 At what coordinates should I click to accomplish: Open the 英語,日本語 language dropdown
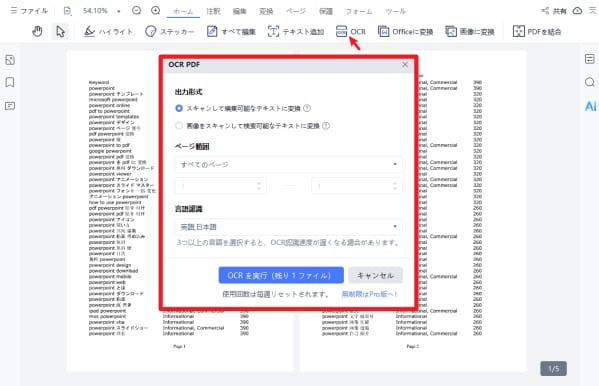pyautogui.click(x=288, y=227)
